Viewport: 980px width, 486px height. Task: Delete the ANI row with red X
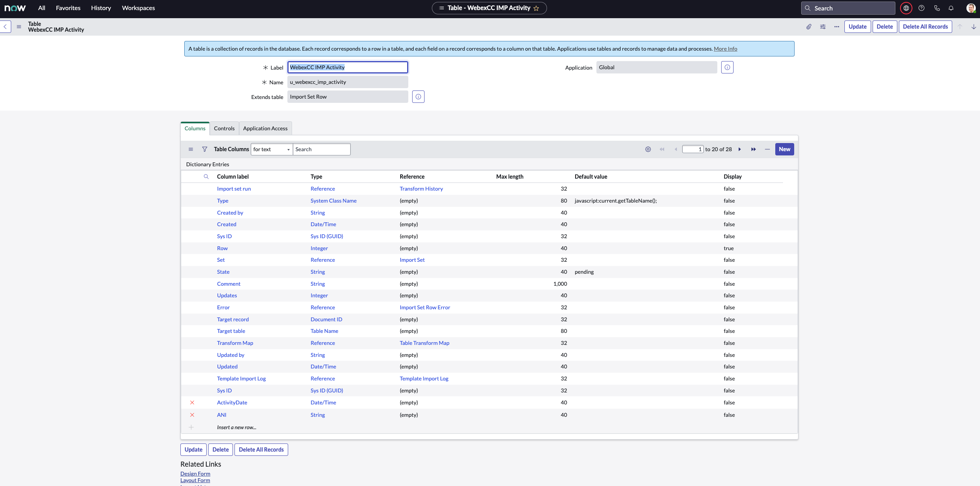pos(192,415)
